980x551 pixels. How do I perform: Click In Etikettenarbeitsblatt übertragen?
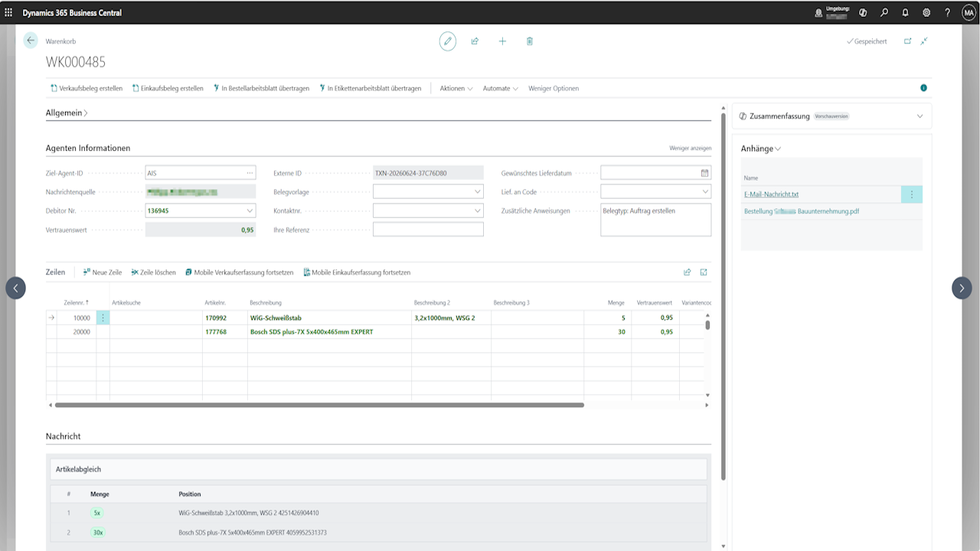370,89
